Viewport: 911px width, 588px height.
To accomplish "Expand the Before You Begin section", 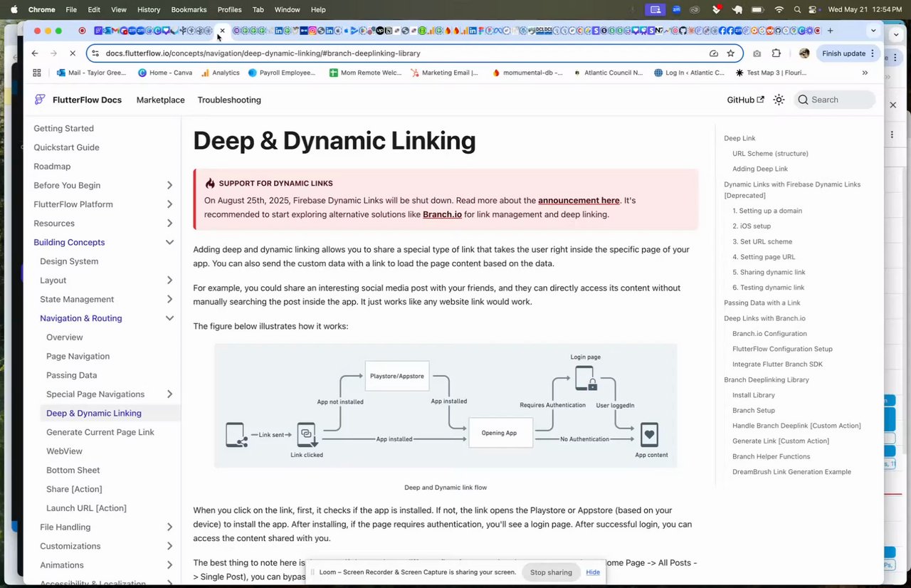I will (169, 185).
